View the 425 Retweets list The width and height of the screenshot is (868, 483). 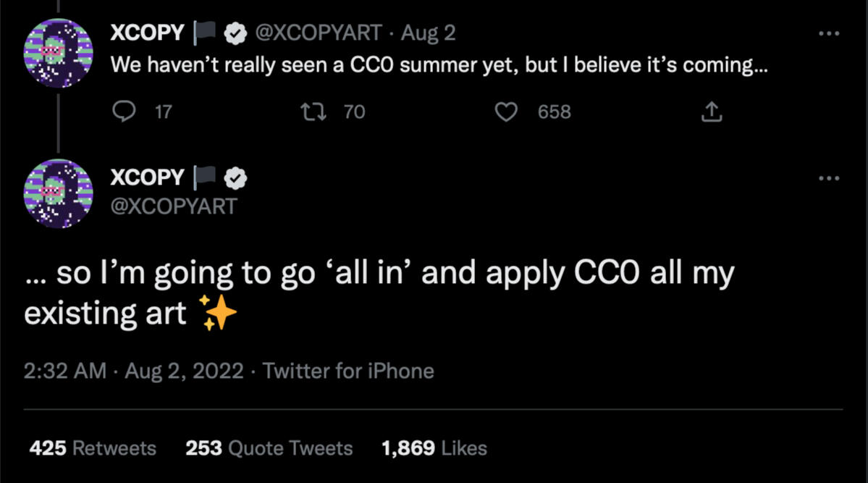(93, 448)
